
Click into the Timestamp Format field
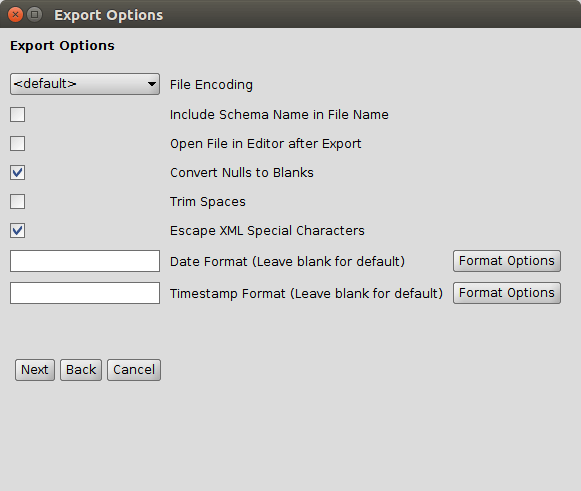click(85, 293)
